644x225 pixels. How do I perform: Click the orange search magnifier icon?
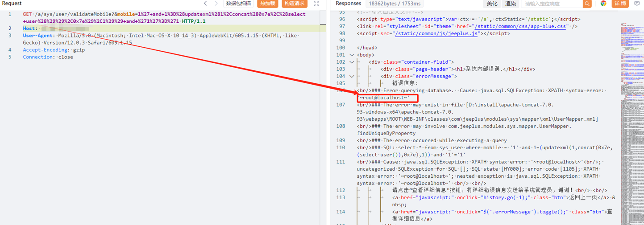[587, 4]
